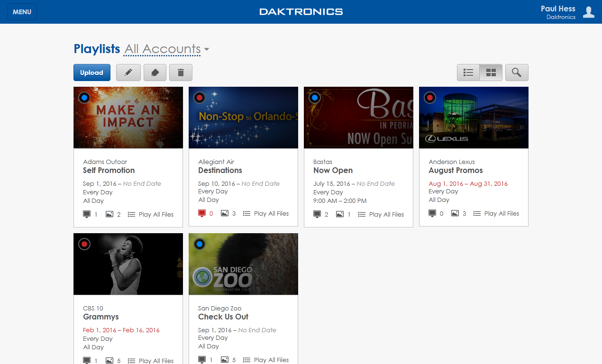Click 'Aug 1, 2016 – Aug 31, 2016' date
Screen dimensions: 602x364
pos(468,183)
